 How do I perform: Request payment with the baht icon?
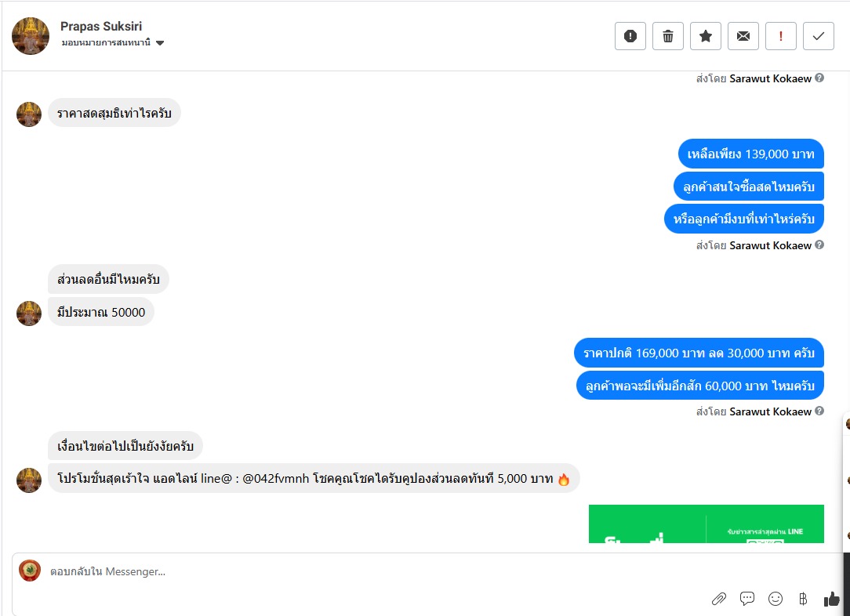(x=803, y=599)
